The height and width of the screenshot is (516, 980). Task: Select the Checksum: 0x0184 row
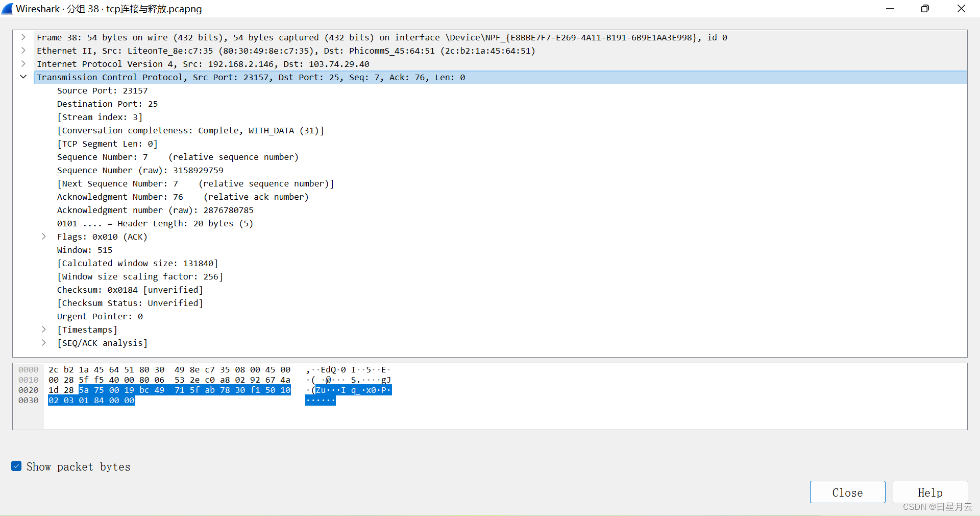click(130, 290)
